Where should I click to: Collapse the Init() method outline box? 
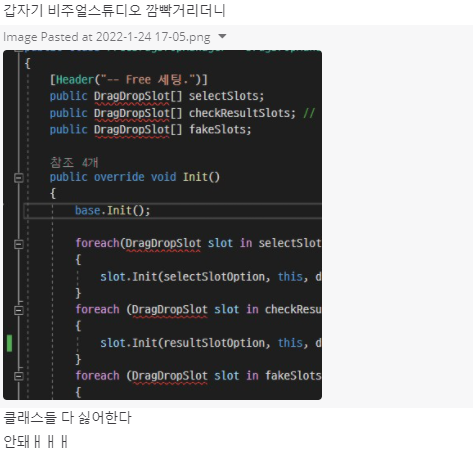(19, 178)
